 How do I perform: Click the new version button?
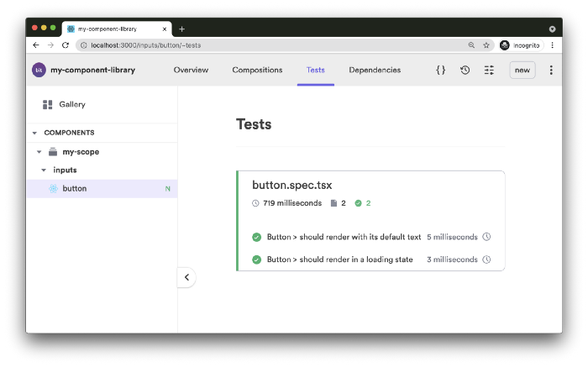click(x=522, y=70)
